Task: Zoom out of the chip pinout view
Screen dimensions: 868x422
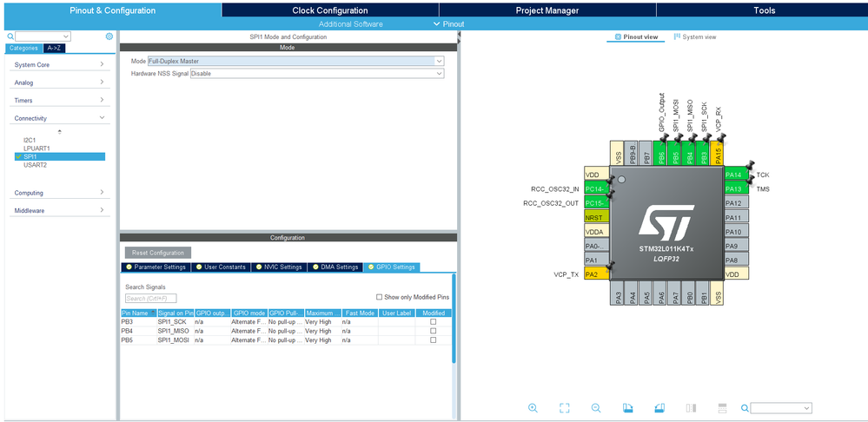Action: (x=596, y=408)
